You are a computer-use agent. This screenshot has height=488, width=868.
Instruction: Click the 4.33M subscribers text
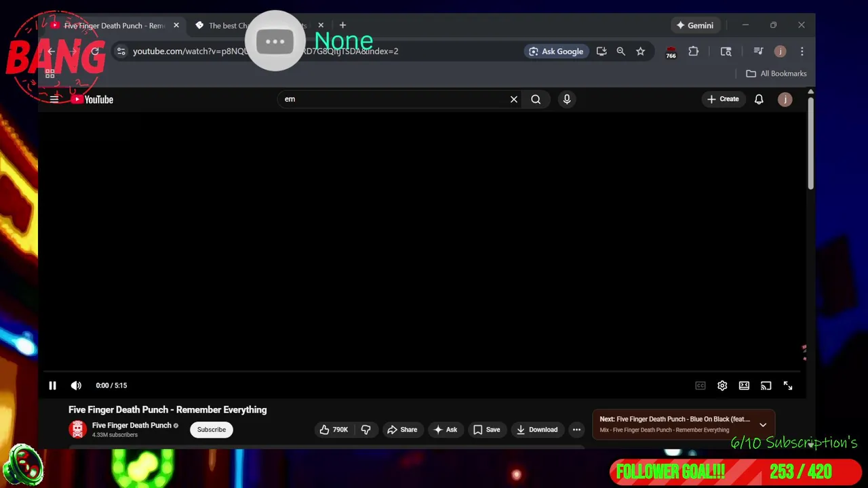[x=115, y=435]
